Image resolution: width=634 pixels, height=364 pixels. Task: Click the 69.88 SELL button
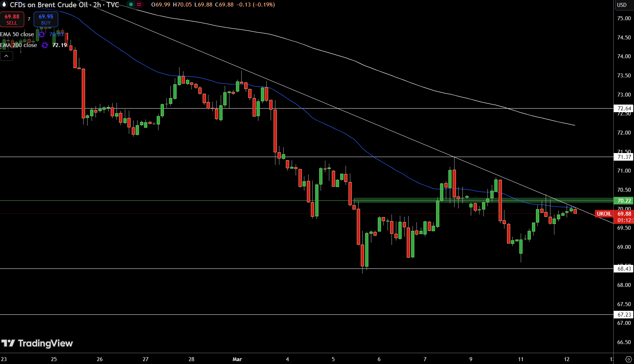click(12, 20)
